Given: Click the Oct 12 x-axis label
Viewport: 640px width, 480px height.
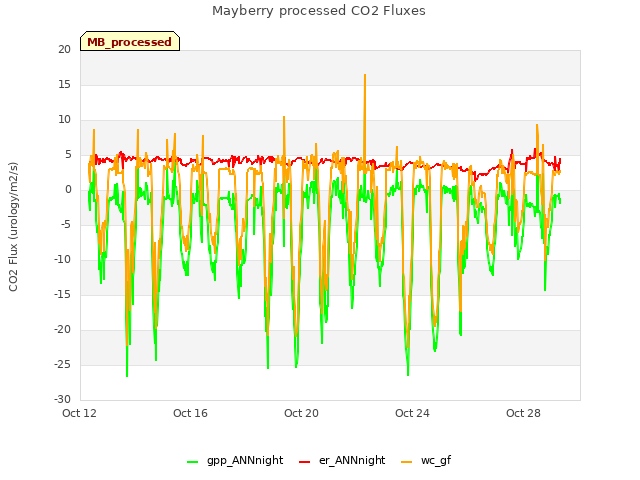Looking at the screenshot, I should click(x=79, y=413).
